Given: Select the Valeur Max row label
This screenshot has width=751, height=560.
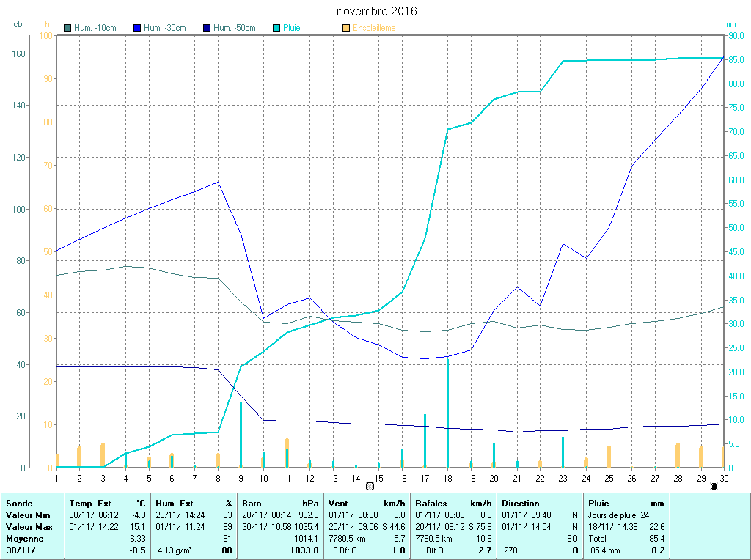Looking at the screenshot, I should 27,527.
